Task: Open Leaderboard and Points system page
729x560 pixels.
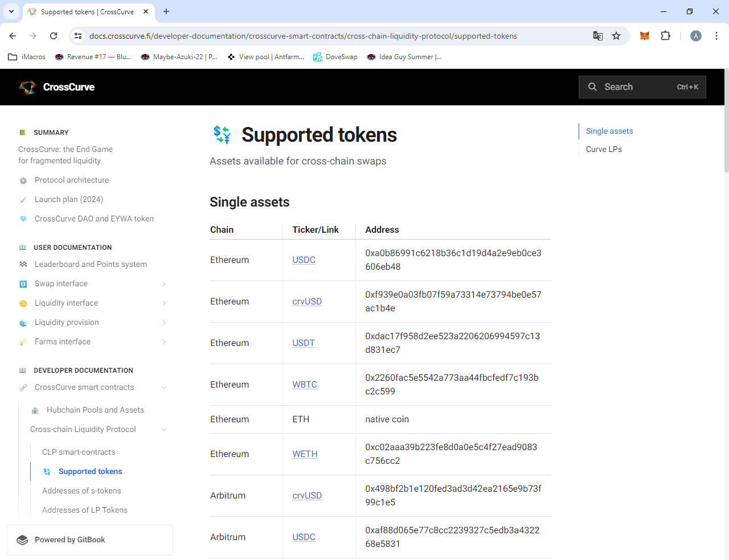Action: coord(91,264)
